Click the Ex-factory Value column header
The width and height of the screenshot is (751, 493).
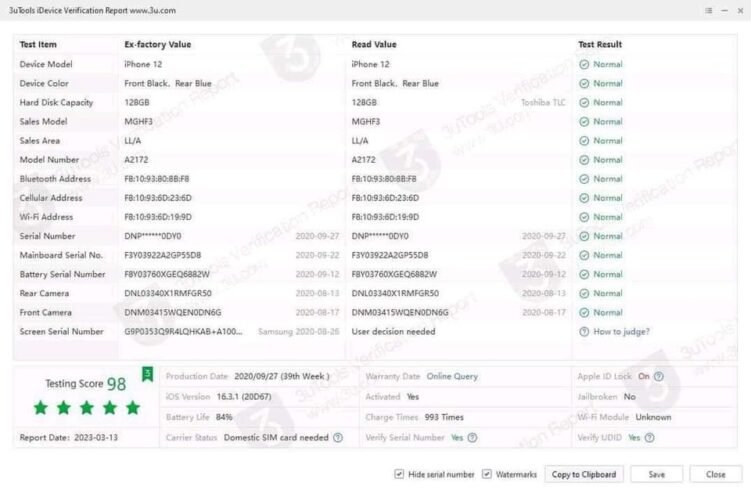pyautogui.click(x=157, y=45)
